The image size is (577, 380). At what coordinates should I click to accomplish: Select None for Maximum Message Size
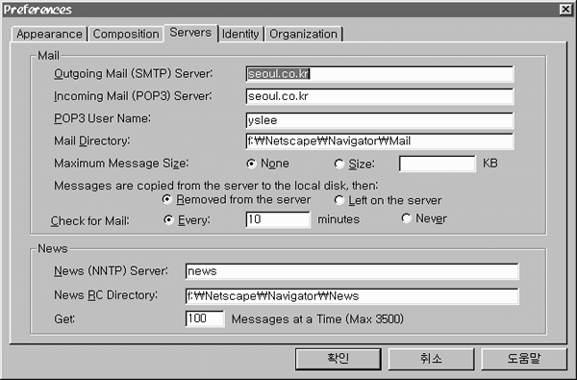[252, 164]
